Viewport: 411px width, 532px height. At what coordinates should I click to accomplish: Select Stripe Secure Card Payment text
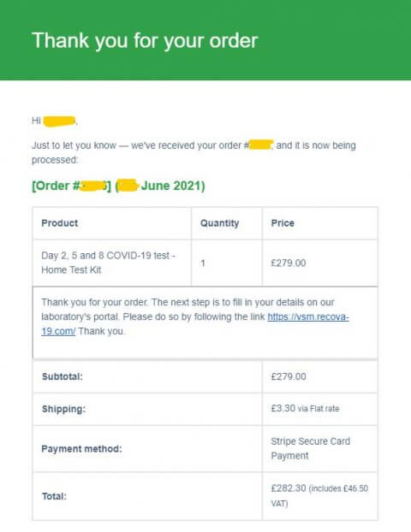click(x=311, y=448)
